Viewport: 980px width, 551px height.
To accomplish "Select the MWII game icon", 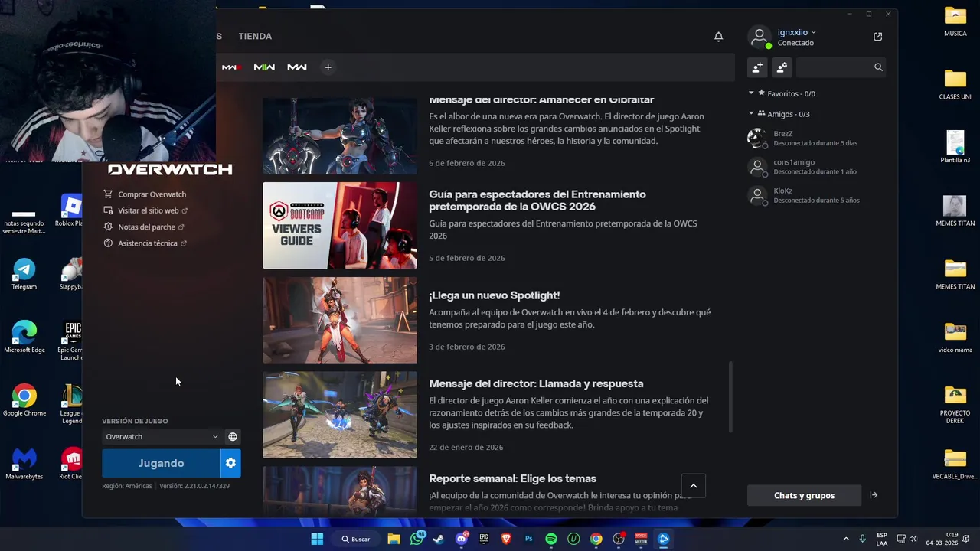I will 264,67.
